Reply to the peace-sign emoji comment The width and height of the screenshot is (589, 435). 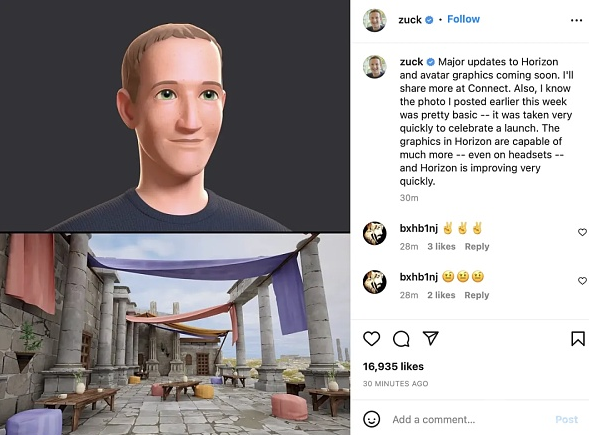pos(477,246)
